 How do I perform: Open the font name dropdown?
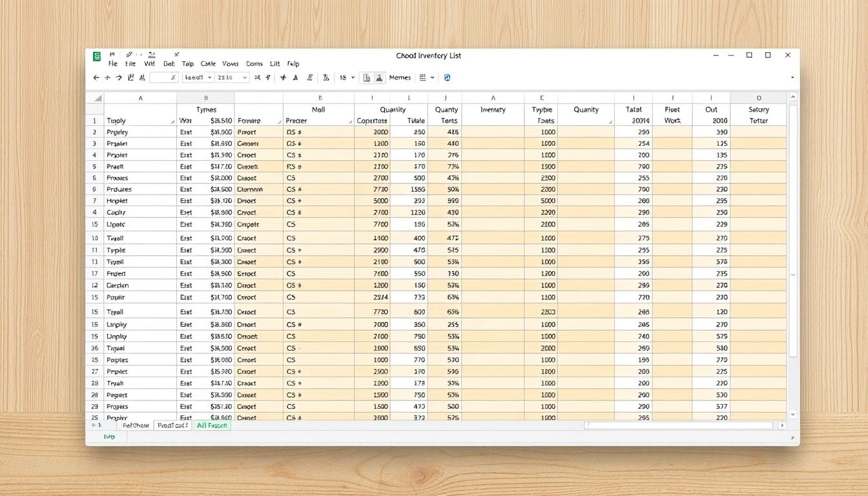tap(198, 77)
